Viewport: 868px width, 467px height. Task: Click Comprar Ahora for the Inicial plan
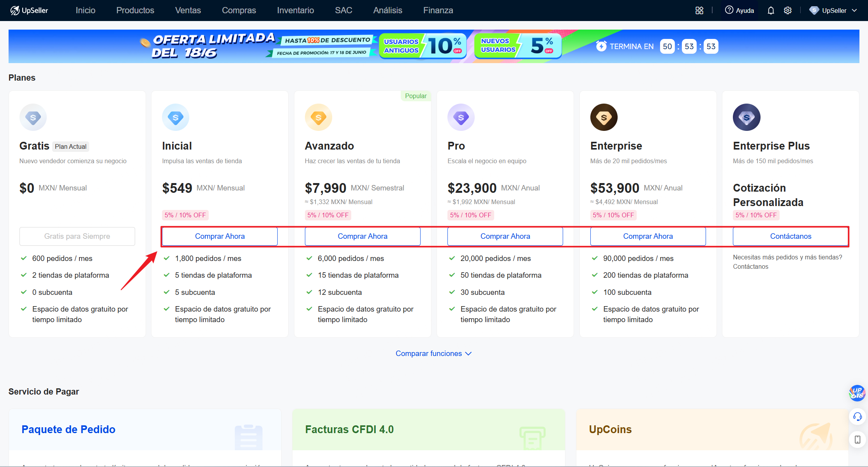point(220,236)
